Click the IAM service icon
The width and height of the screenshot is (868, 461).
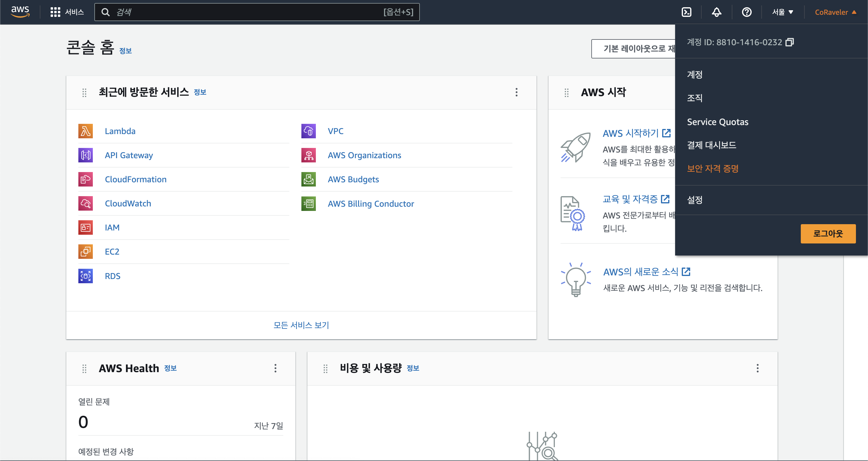click(86, 228)
